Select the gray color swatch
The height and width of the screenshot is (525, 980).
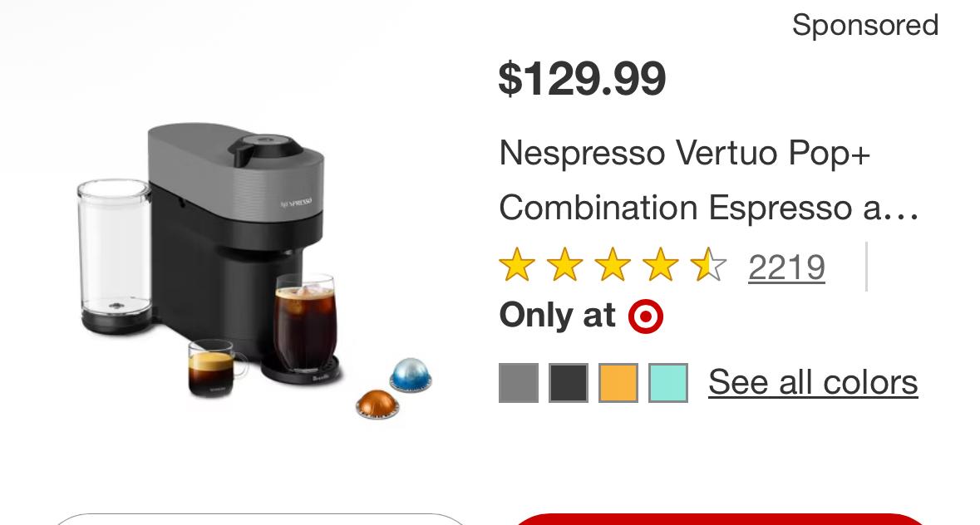(x=518, y=383)
